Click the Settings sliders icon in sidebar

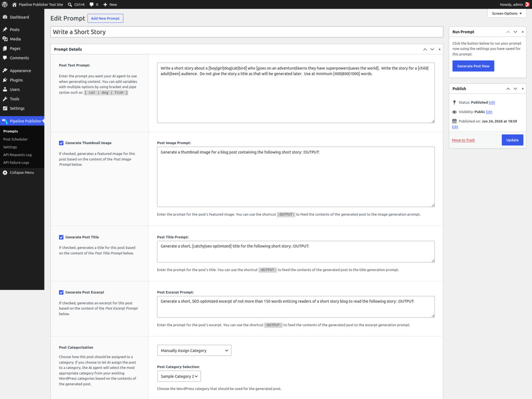(5, 108)
